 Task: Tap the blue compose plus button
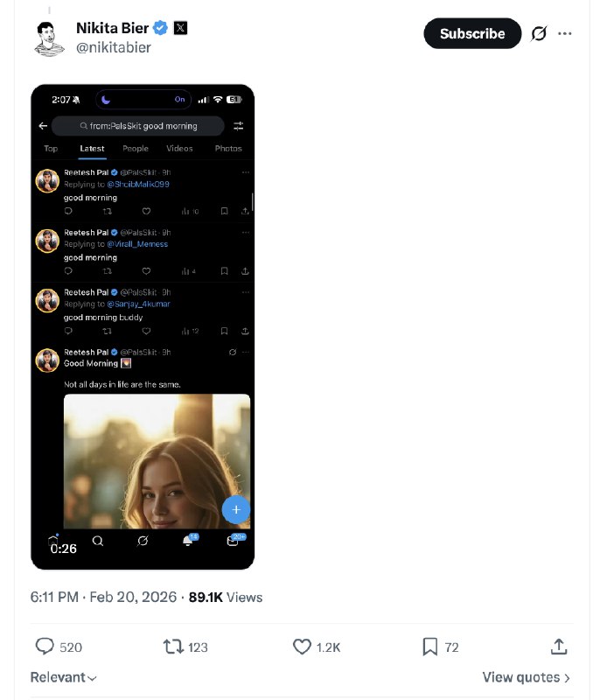[x=236, y=509]
